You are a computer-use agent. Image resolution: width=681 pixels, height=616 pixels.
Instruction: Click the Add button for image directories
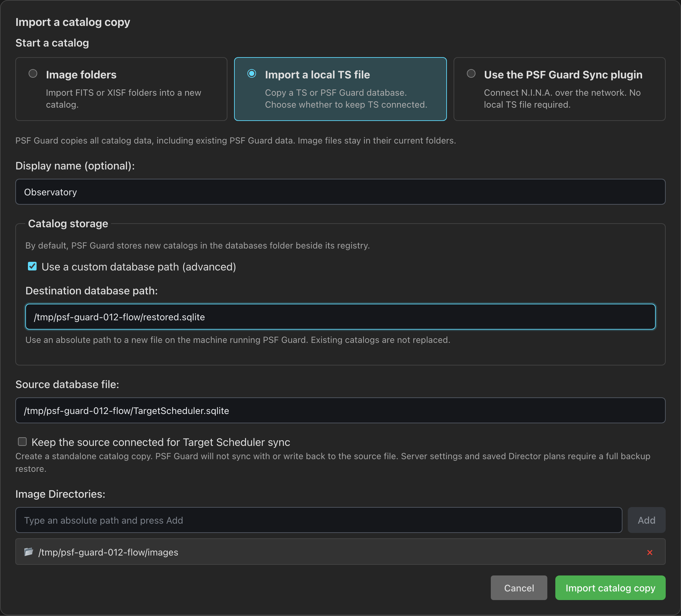[x=646, y=520]
